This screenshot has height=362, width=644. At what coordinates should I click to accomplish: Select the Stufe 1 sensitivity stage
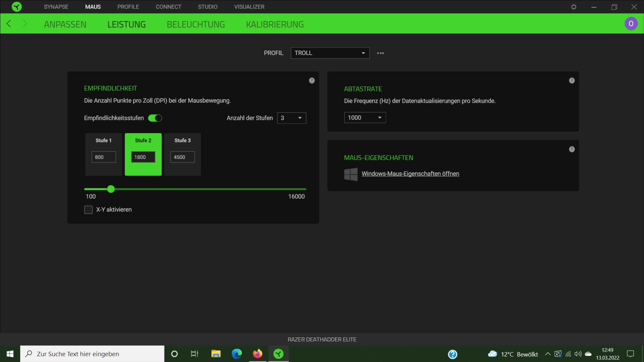click(x=104, y=141)
